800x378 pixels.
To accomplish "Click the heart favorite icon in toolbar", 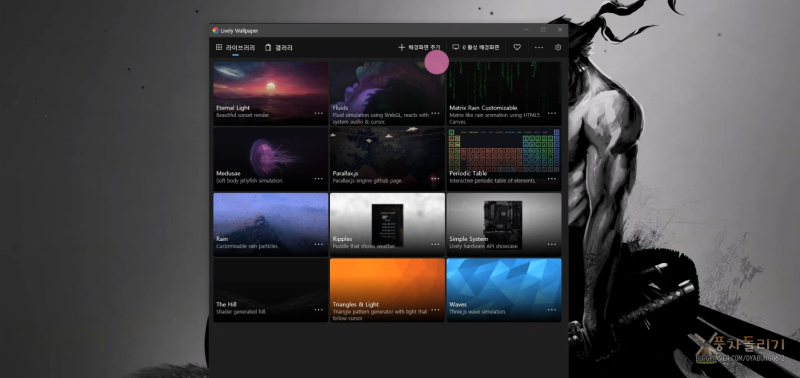I will [517, 47].
